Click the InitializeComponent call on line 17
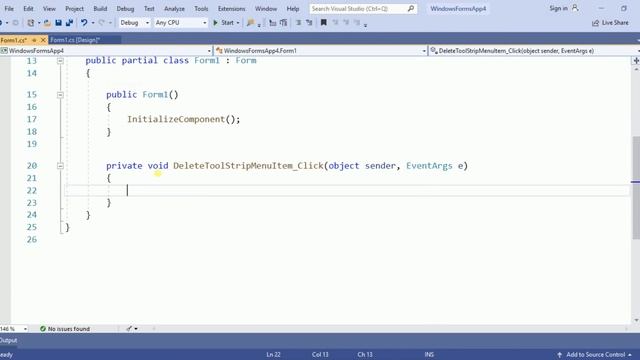 point(176,119)
